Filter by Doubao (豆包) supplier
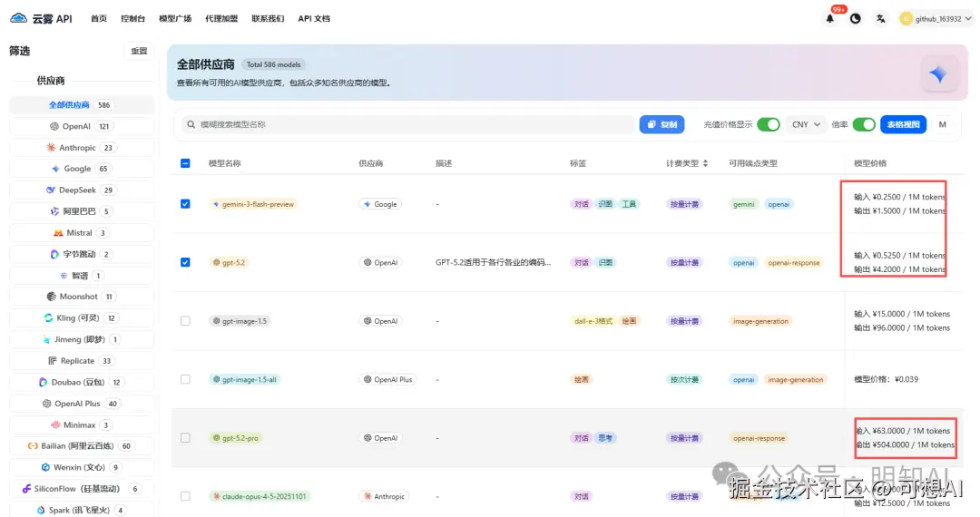Screen dimensions: 980x517 point(82,382)
